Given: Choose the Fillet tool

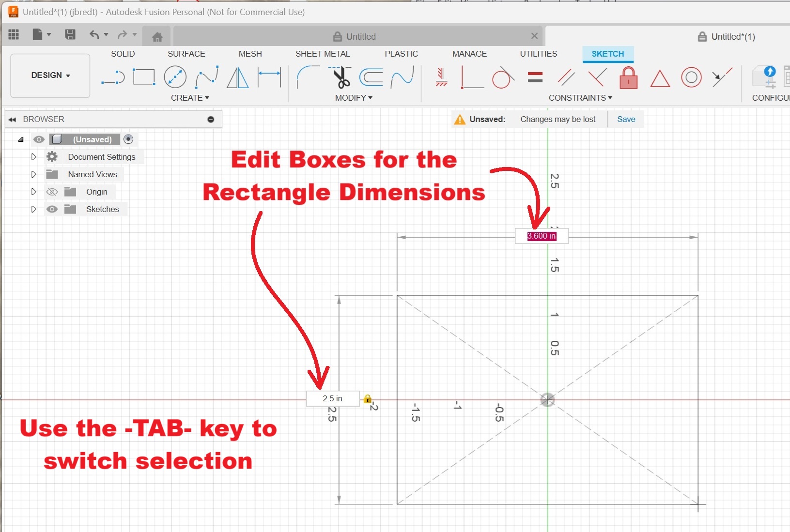Looking at the screenshot, I should (307, 77).
